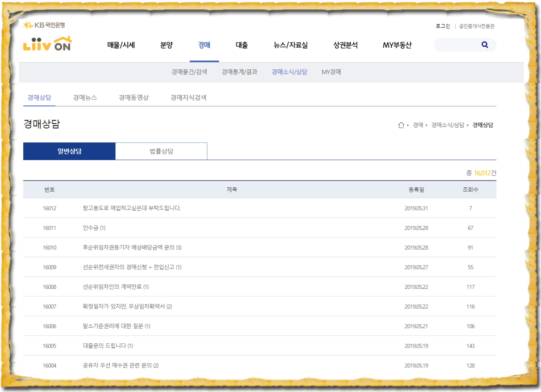Image resolution: width=541 pixels, height=392 pixels.
Task: Click the 번호 column header
Action: coord(49,190)
